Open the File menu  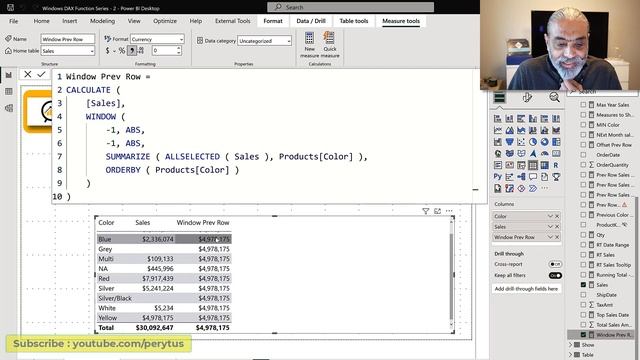13,21
